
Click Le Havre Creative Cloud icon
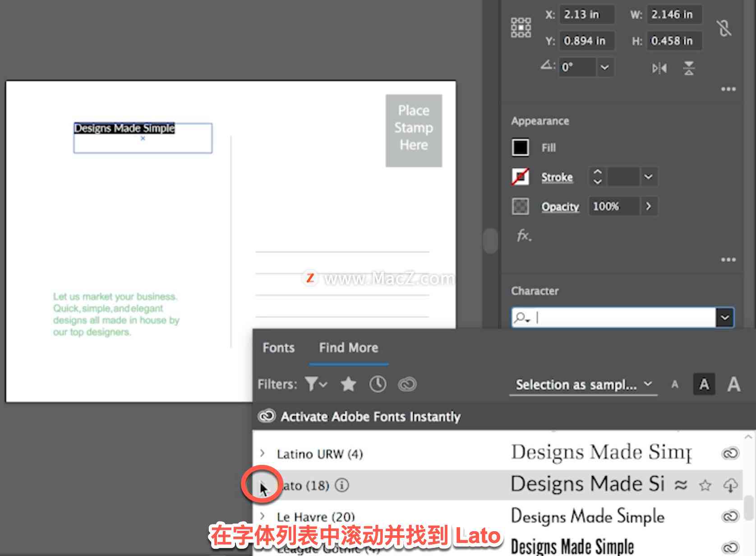[730, 516]
